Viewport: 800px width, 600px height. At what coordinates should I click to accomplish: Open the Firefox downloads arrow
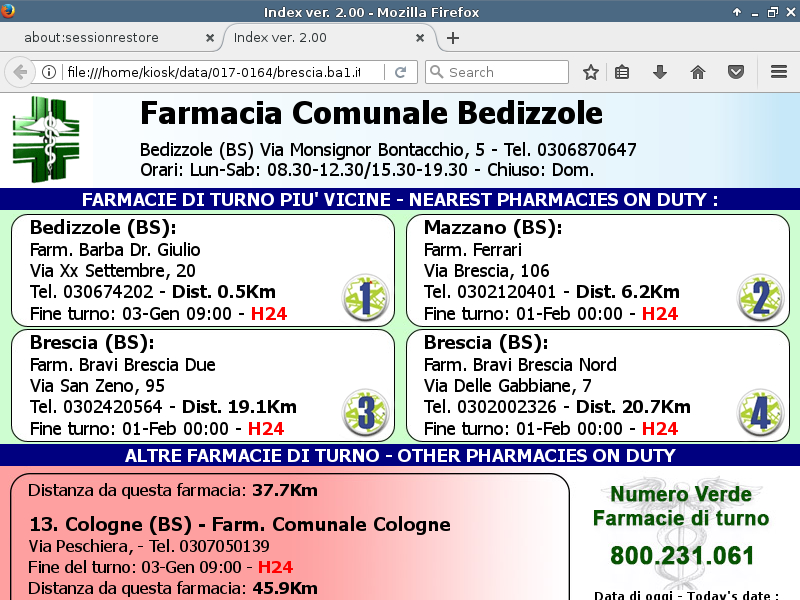click(660, 72)
